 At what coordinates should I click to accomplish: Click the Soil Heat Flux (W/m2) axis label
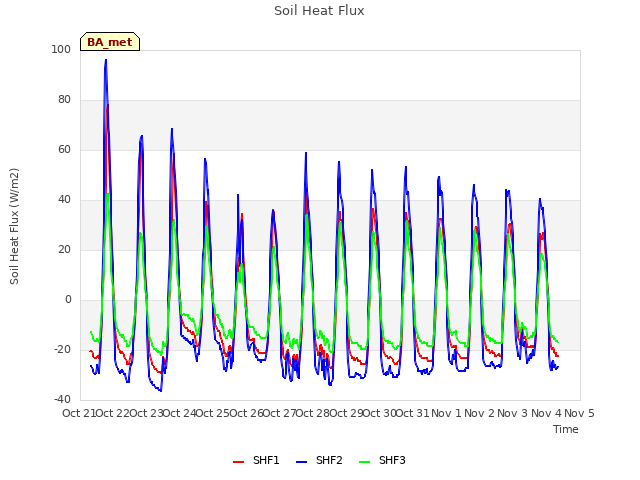(15, 226)
